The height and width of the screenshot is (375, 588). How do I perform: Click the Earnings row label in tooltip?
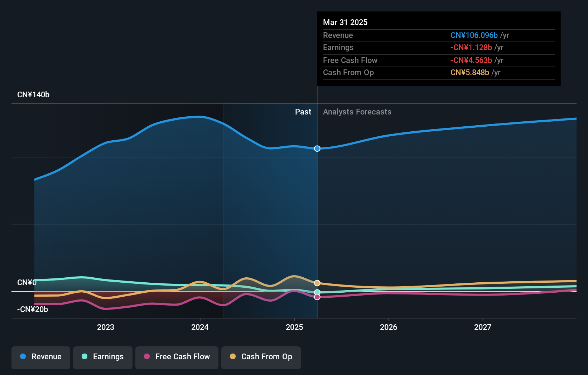click(x=338, y=48)
